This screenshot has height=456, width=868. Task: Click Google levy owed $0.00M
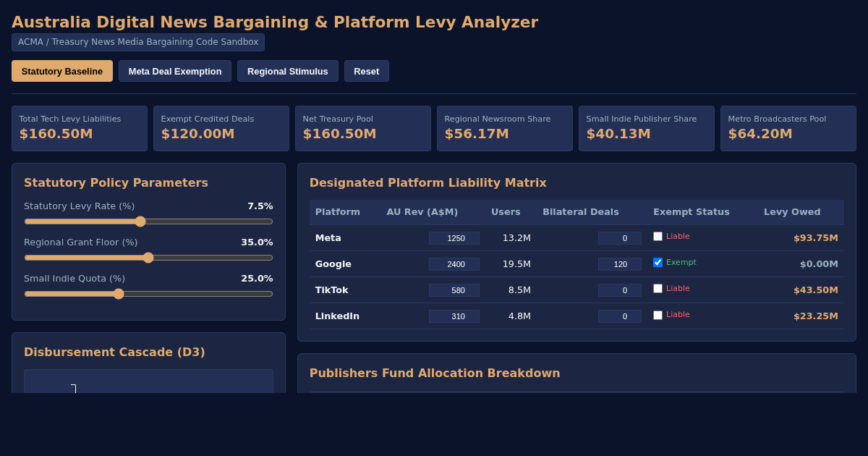(819, 264)
